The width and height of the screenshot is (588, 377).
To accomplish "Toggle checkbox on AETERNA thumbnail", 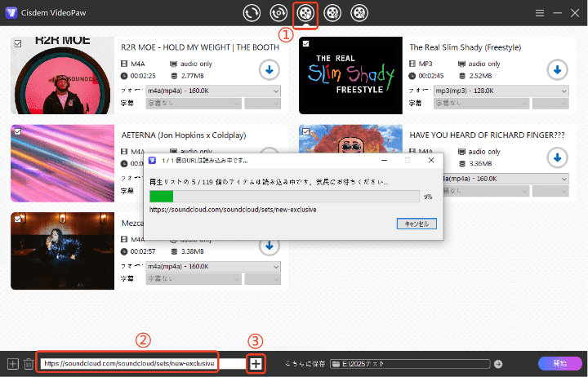I will tap(17, 131).
